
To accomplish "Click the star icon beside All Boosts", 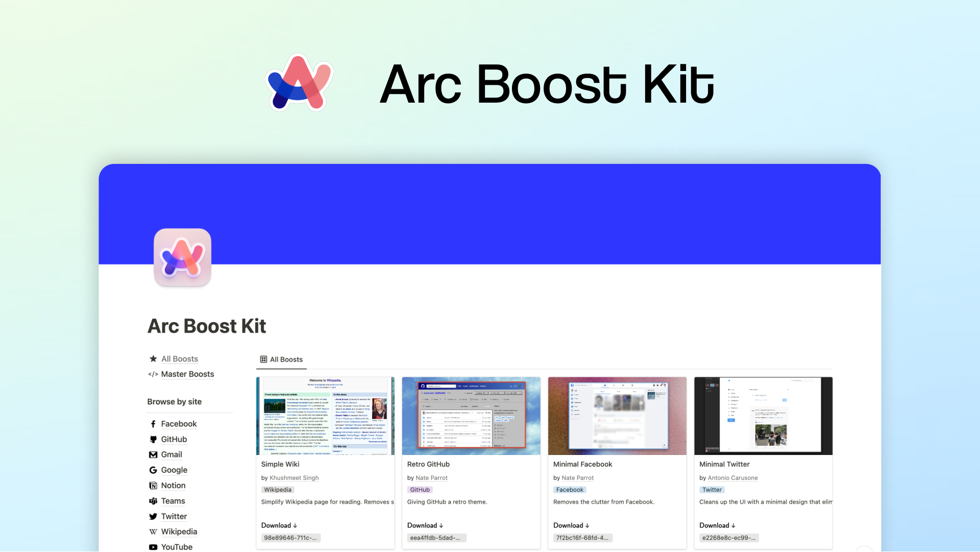I will (x=153, y=359).
